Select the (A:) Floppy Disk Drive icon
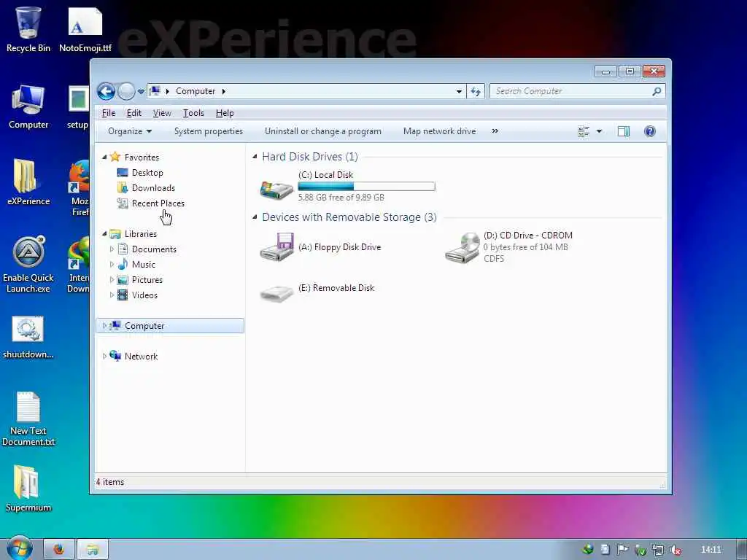 pyautogui.click(x=276, y=246)
